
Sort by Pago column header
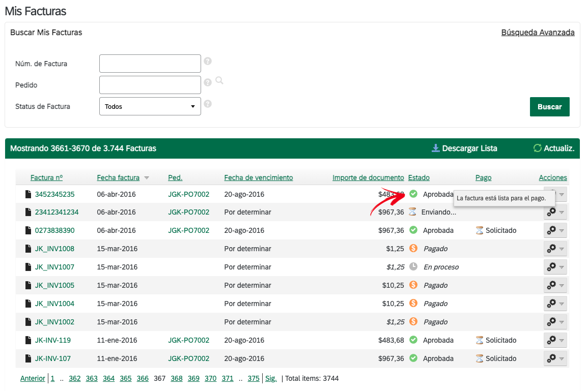coord(483,177)
